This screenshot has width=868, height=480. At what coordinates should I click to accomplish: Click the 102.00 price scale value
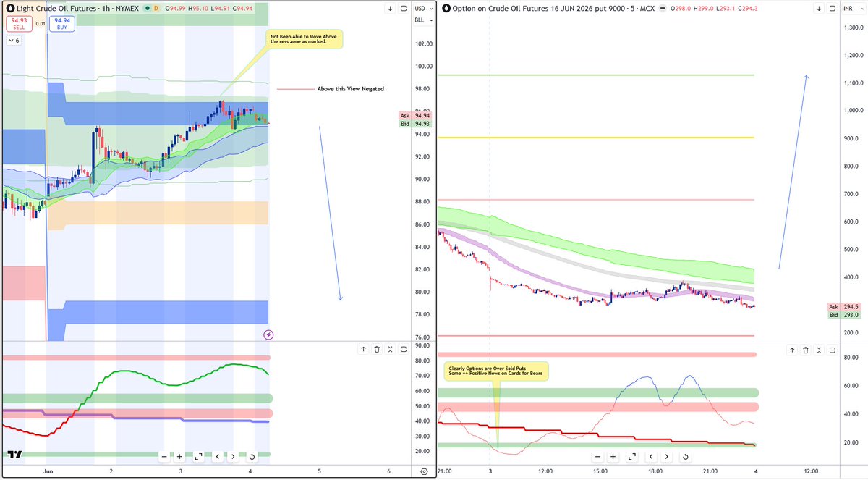coord(424,43)
